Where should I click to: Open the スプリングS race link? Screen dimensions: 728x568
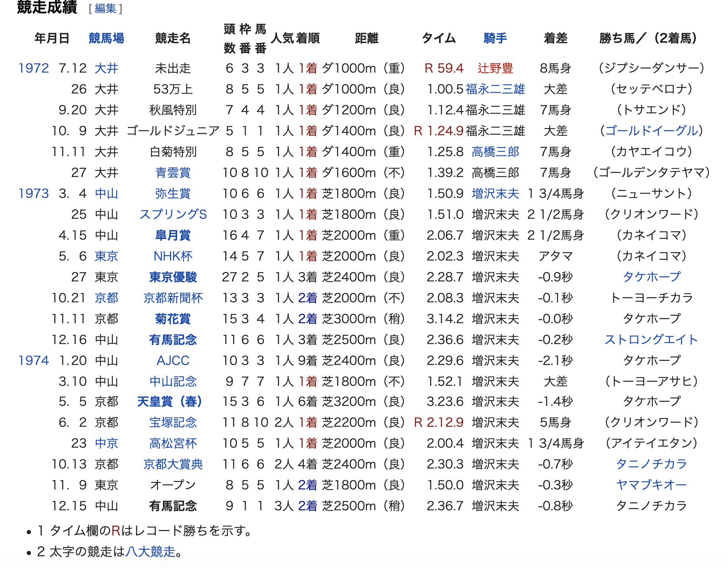coord(173,214)
